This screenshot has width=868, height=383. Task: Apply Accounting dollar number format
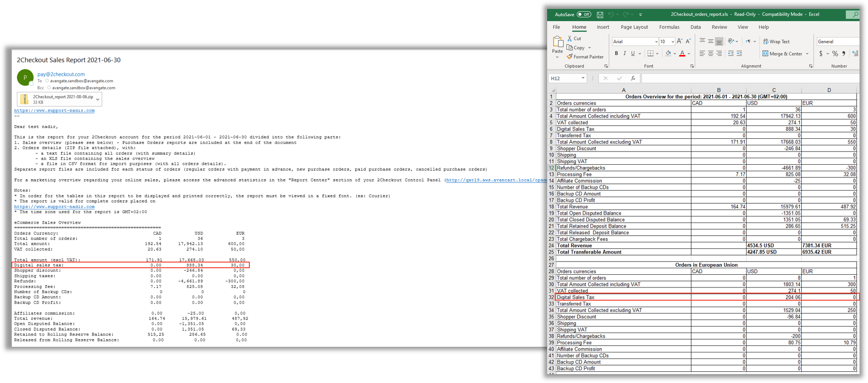coord(821,54)
